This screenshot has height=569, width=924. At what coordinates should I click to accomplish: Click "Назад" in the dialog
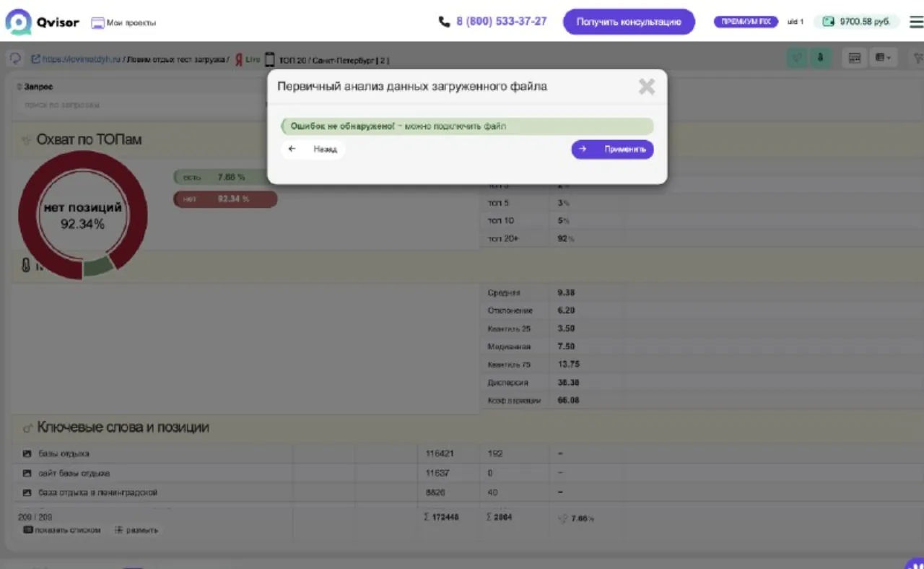coord(313,149)
